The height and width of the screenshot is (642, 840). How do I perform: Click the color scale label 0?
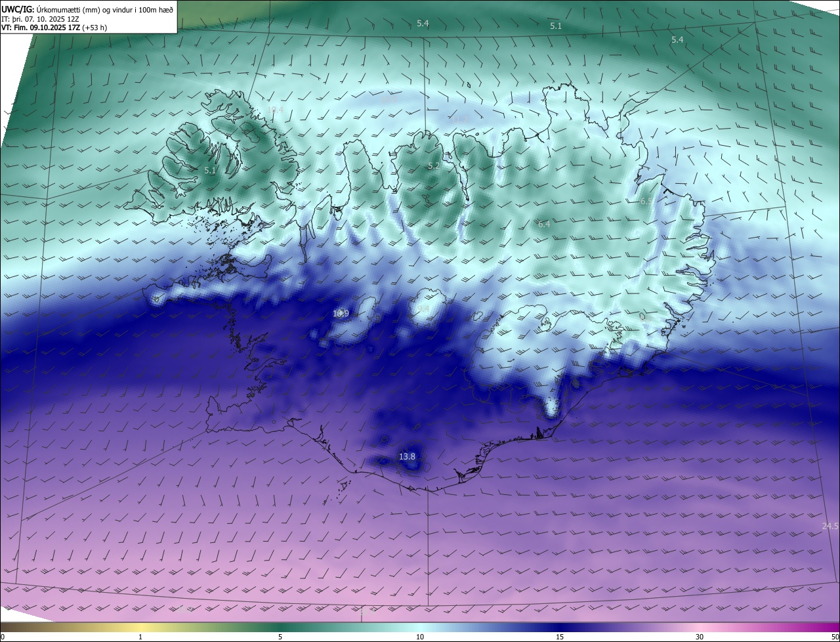pyautogui.click(x=3, y=637)
